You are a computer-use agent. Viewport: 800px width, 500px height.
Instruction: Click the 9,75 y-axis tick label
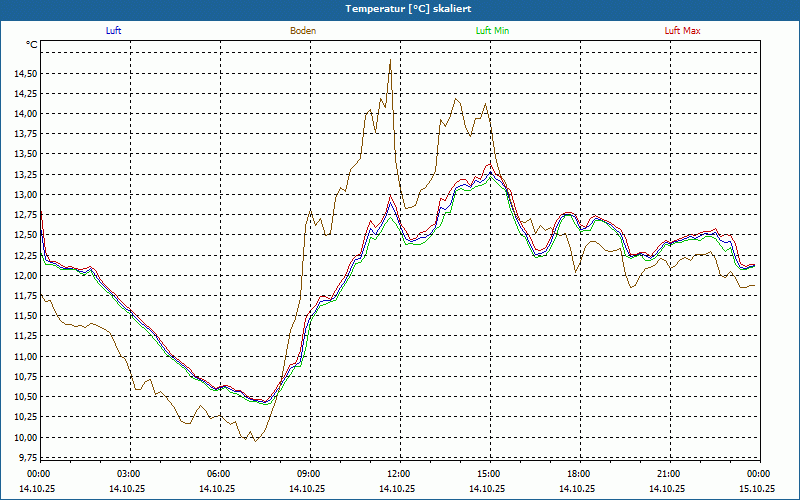(x=28, y=458)
